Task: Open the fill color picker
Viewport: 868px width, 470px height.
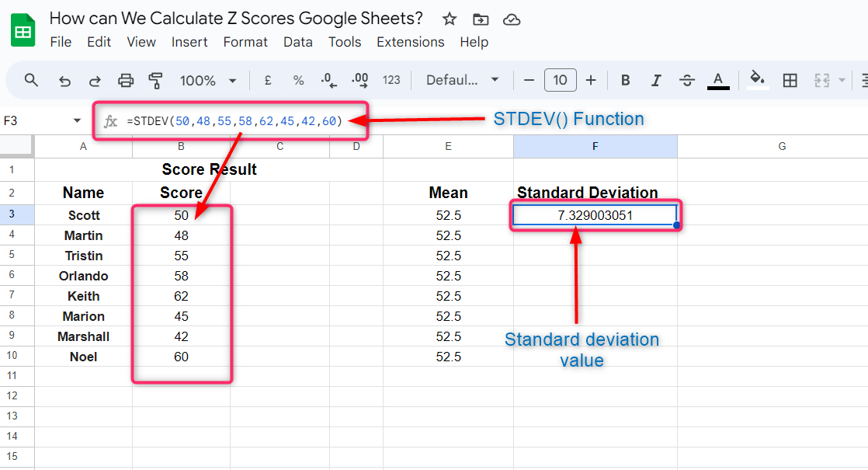Action: coord(758,80)
